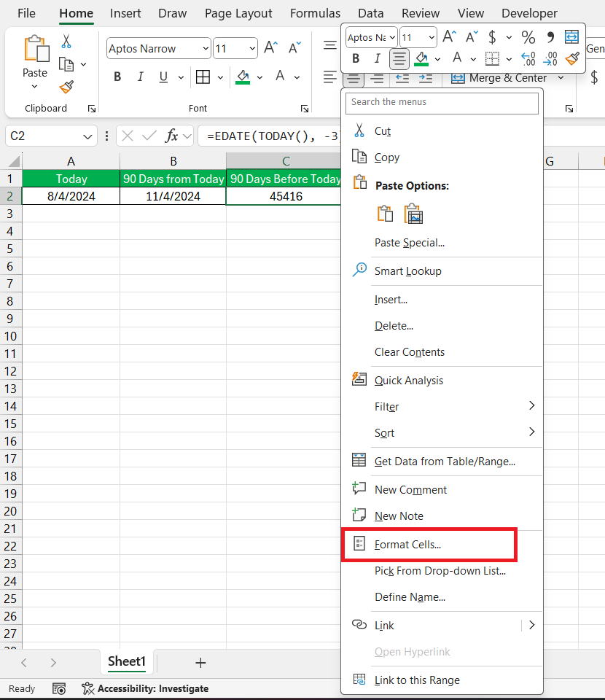This screenshot has width=605, height=700.
Task: Click ribbon Font Color A button
Action: click(280, 77)
